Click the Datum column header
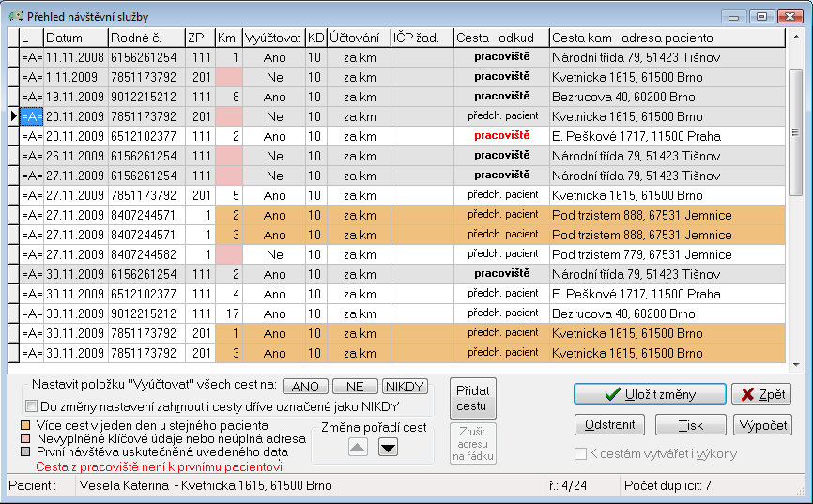The height and width of the screenshot is (504, 813). pyautogui.click(x=75, y=38)
